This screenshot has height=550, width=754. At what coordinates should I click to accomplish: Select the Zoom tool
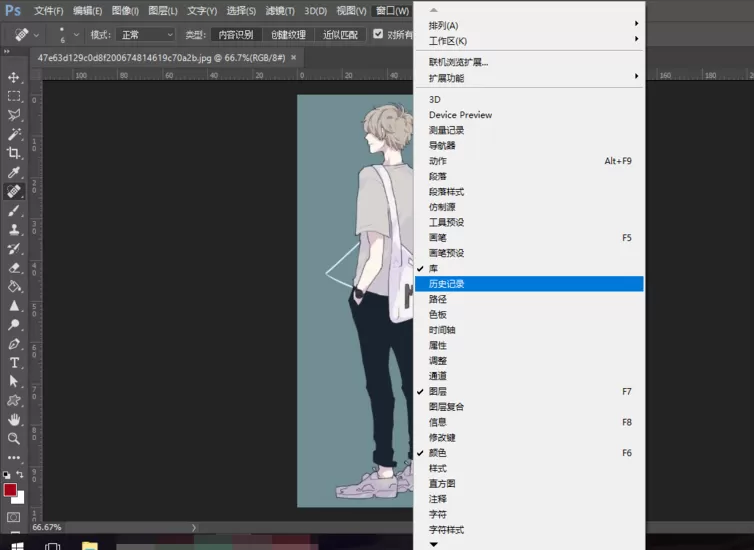point(13,438)
